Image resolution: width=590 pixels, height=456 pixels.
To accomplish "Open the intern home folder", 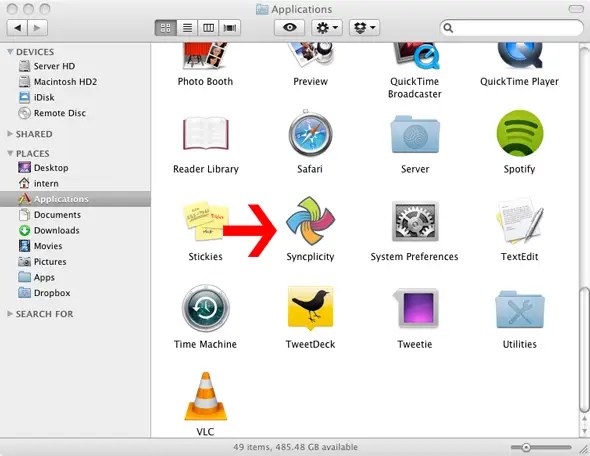I will point(75,184).
